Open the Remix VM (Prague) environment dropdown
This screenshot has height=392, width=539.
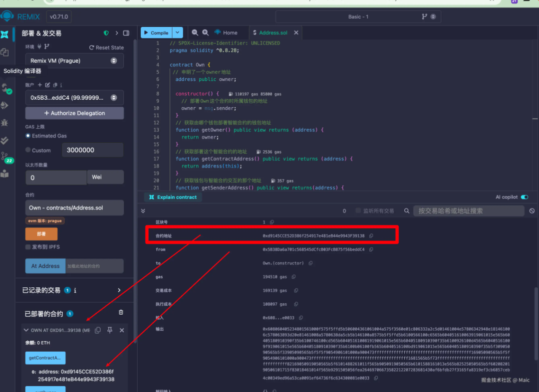[74, 61]
